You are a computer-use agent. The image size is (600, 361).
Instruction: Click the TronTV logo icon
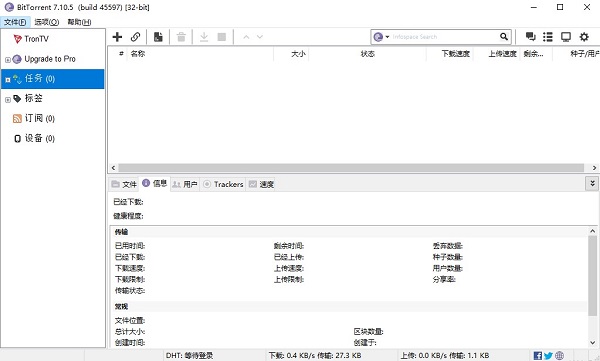coord(17,39)
